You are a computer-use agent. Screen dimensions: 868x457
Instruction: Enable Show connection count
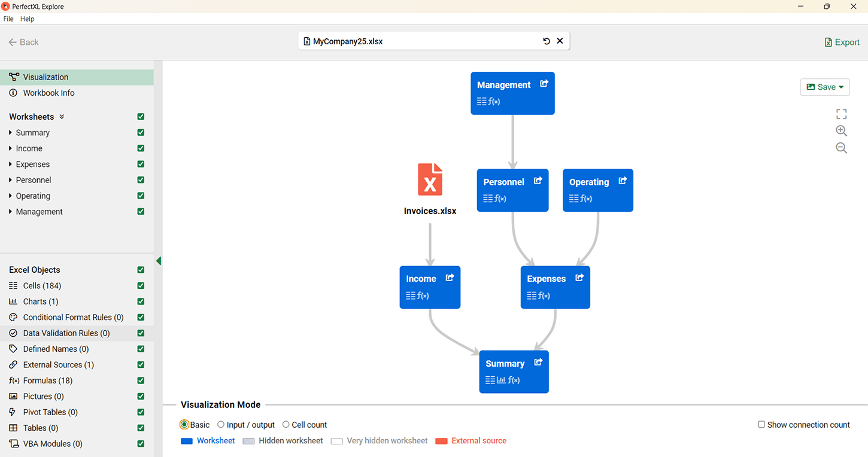click(761, 425)
